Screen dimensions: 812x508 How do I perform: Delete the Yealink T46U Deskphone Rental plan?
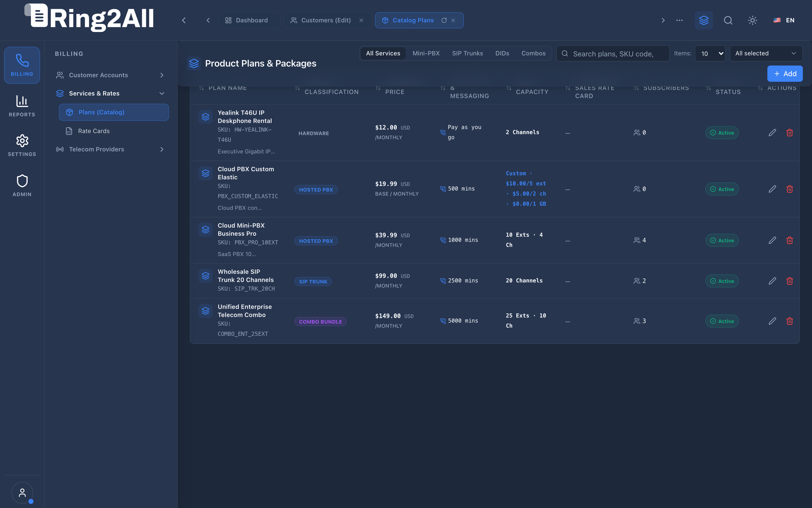[x=789, y=133]
